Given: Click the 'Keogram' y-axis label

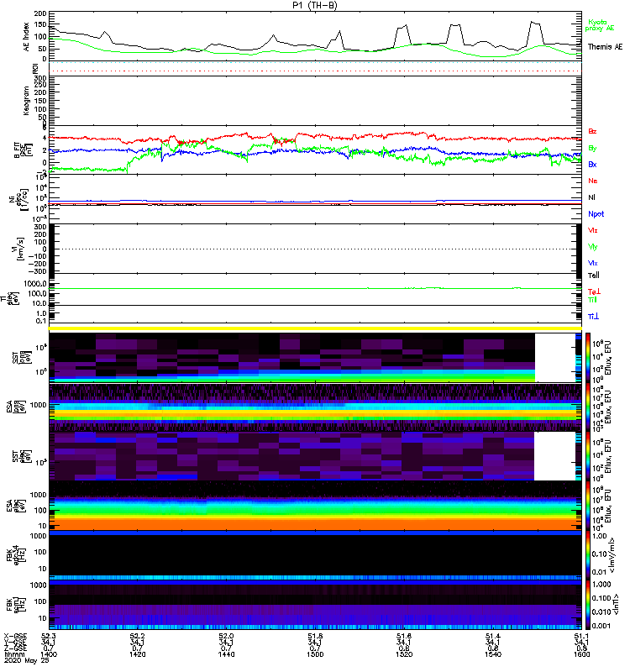Looking at the screenshot, I should coord(26,100).
